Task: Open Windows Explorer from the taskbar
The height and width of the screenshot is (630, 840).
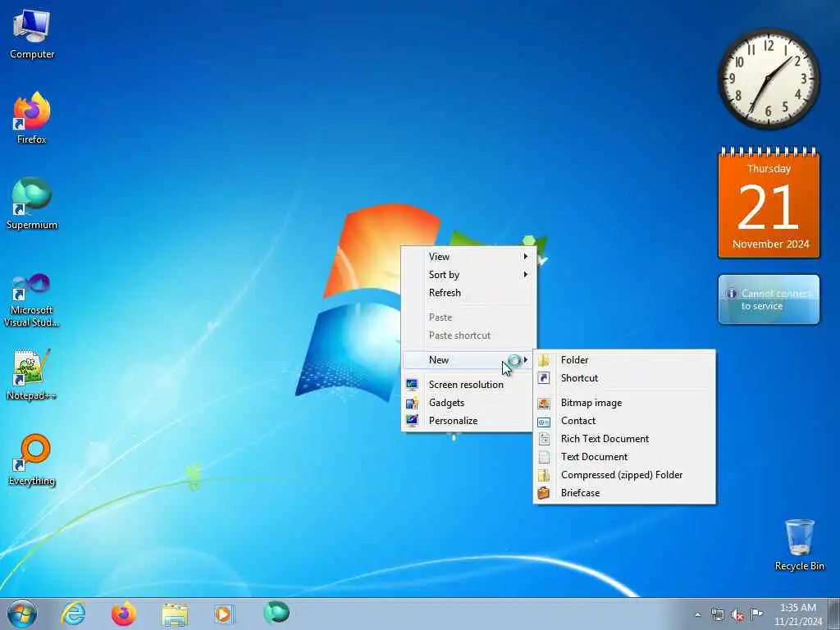Action: [175, 614]
